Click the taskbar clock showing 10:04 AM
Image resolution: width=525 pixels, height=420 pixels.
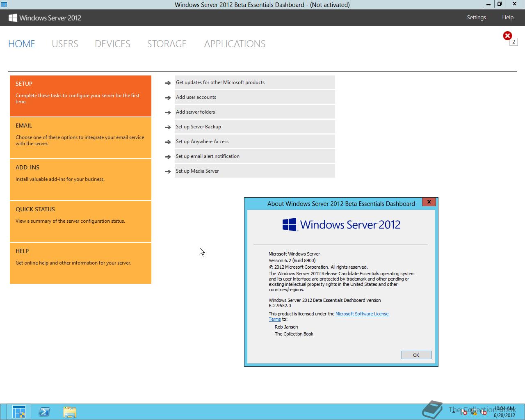[x=504, y=412]
